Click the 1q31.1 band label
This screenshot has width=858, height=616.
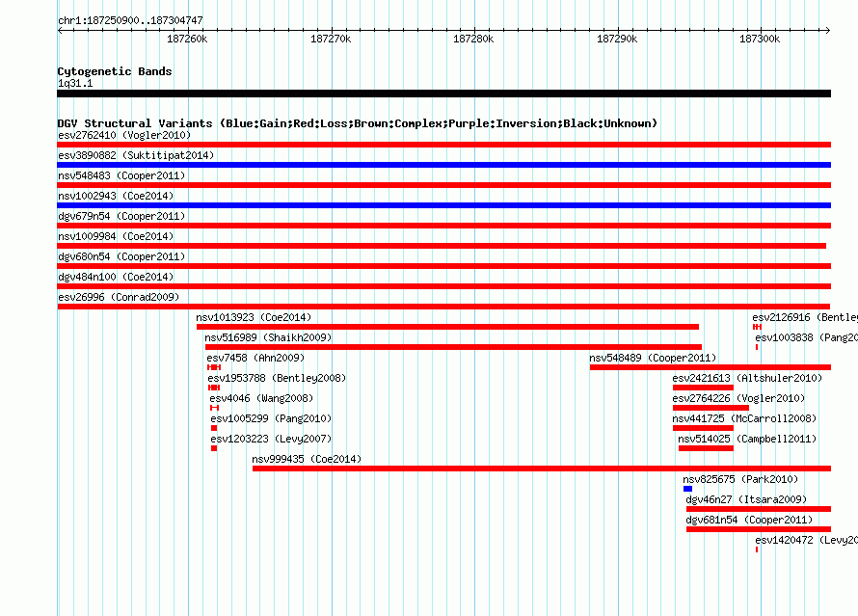(75, 83)
